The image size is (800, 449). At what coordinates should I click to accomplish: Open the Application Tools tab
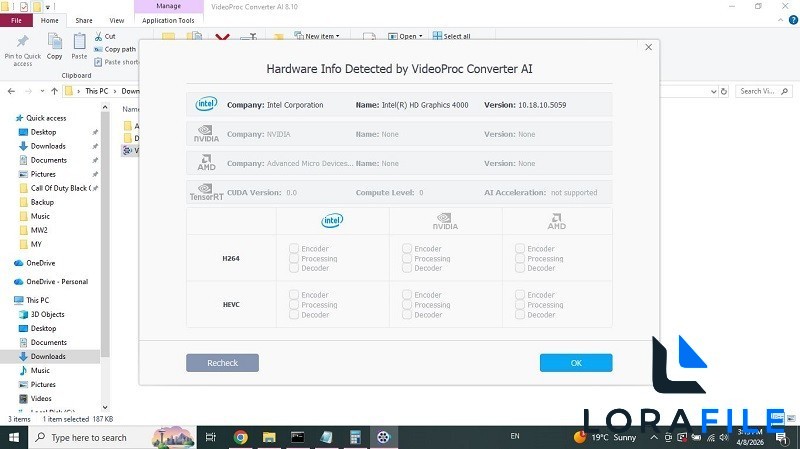click(168, 20)
